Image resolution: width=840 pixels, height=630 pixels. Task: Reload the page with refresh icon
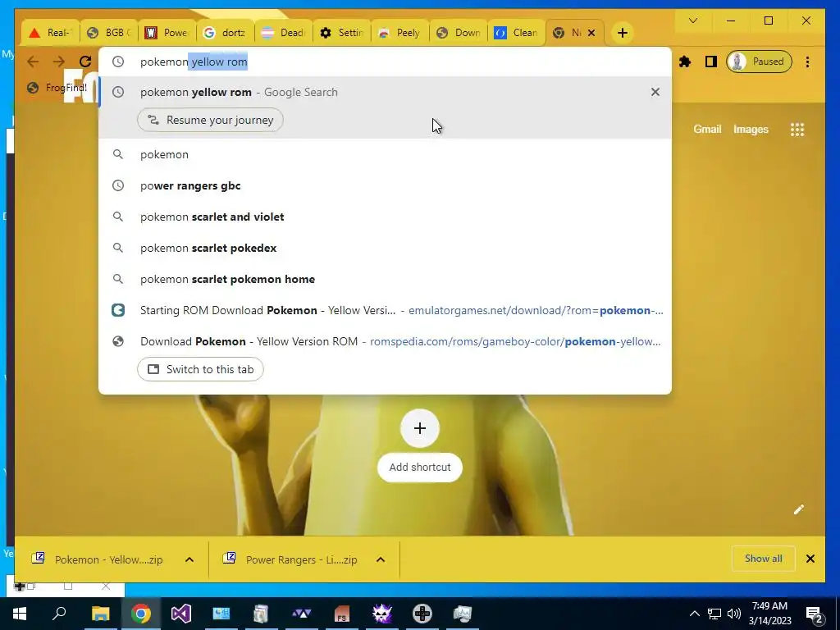coord(84,62)
